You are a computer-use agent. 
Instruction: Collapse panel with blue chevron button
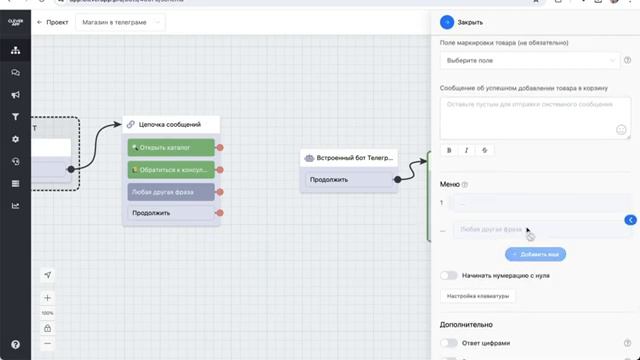630,220
